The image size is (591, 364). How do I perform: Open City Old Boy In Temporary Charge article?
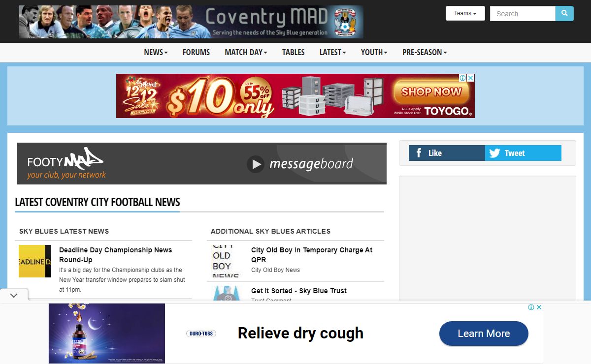click(312, 255)
